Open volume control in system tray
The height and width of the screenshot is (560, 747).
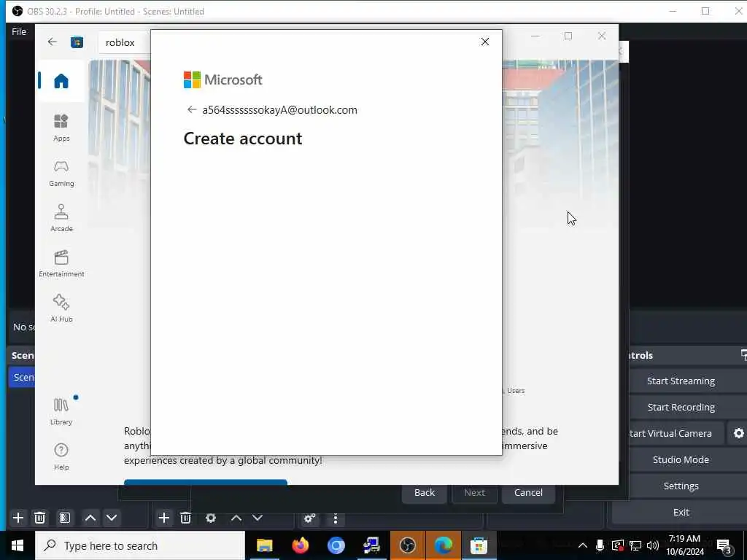(653, 545)
